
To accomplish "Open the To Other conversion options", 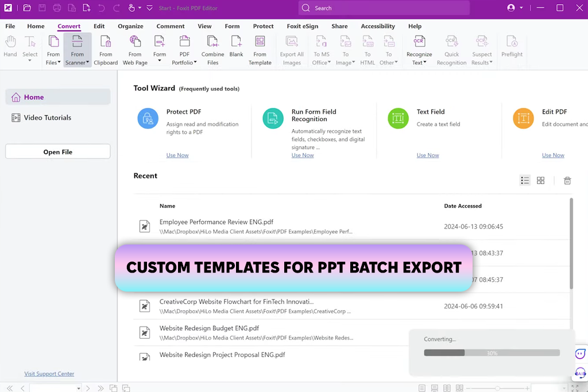I will point(389,50).
